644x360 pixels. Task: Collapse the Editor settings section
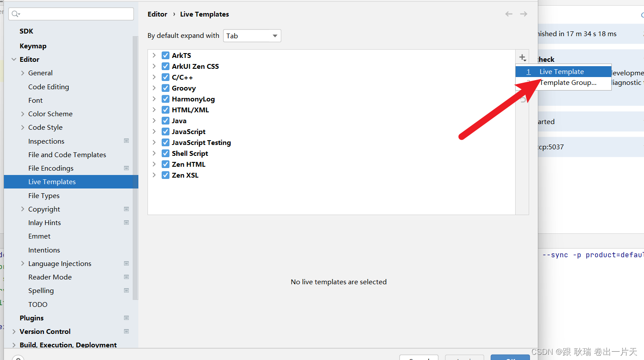14,59
